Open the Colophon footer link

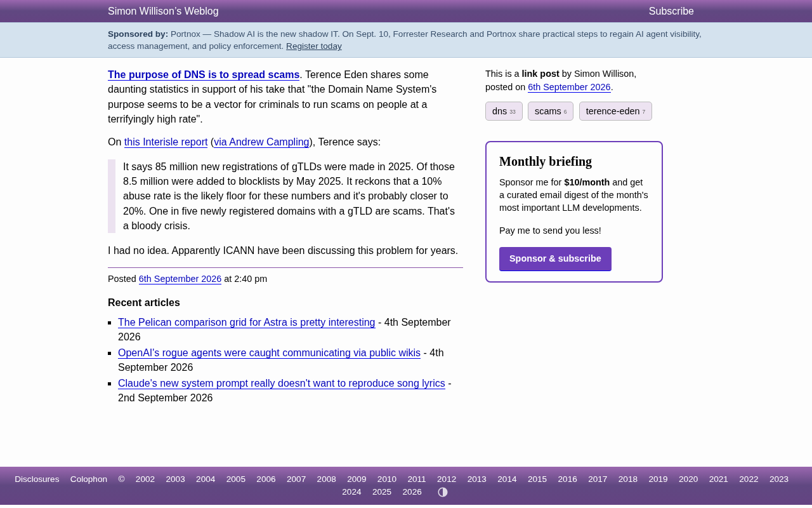coord(89,479)
